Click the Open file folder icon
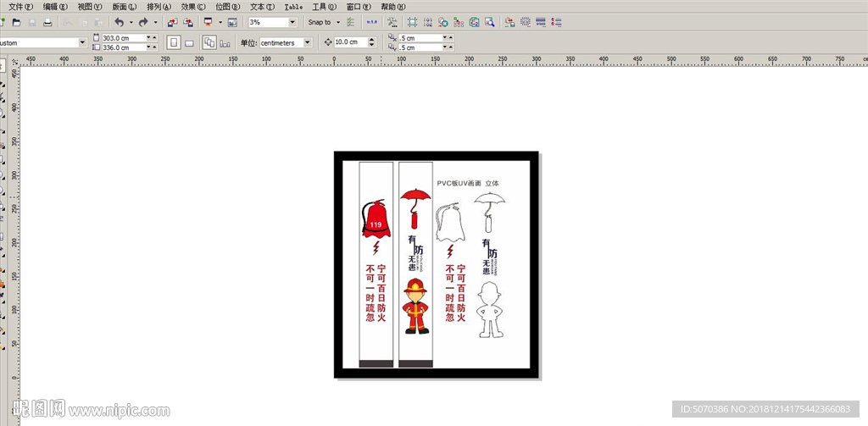 coord(16,22)
